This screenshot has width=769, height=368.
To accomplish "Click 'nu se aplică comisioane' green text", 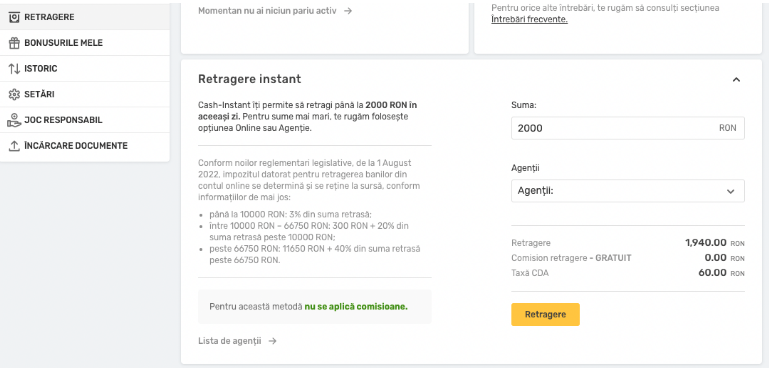I will (x=356, y=307).
